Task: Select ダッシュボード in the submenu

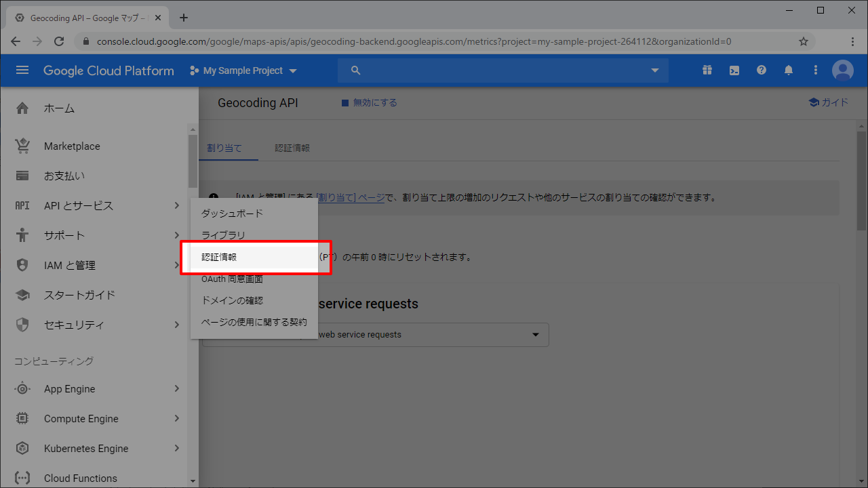Action: [x=254, y=213]
